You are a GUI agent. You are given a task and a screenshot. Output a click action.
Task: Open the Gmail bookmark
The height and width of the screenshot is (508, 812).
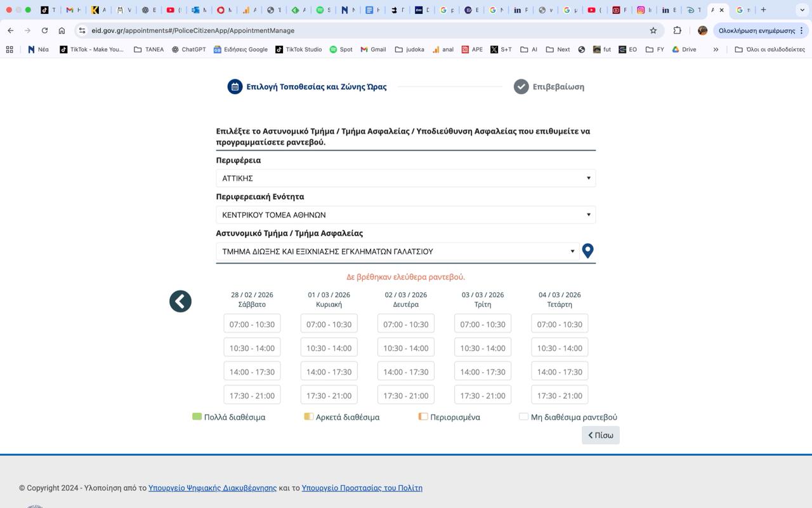(373, 50)
